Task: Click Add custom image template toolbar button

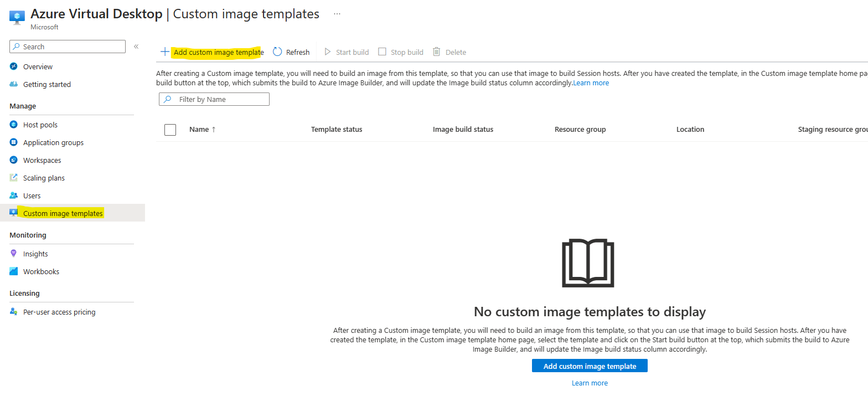Action: click(212, 52)
